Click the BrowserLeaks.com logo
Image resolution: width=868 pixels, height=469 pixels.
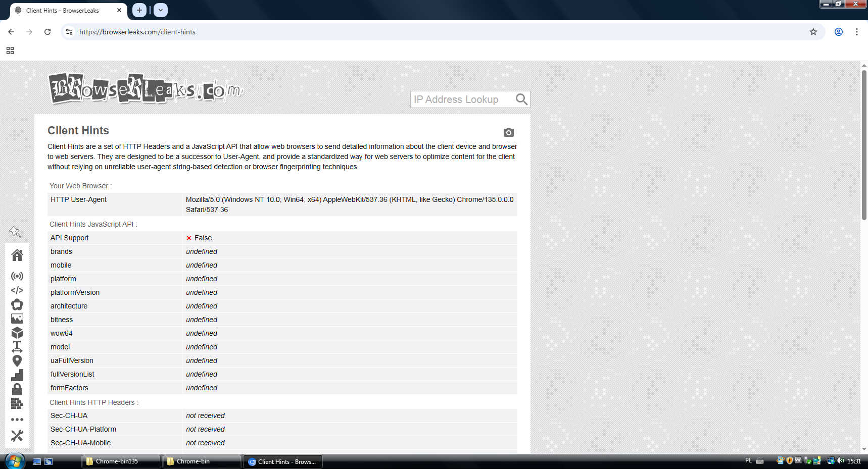146,89
